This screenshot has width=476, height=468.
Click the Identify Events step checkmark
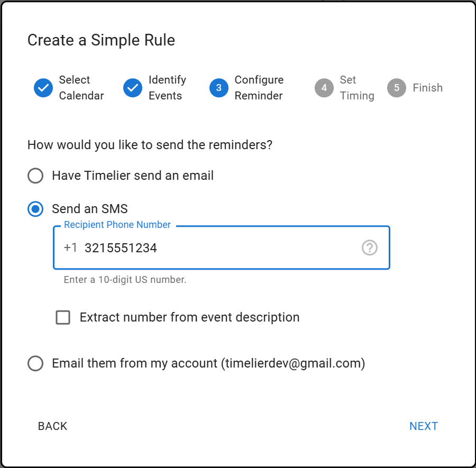pyautogui.click(x=133, y=88)
